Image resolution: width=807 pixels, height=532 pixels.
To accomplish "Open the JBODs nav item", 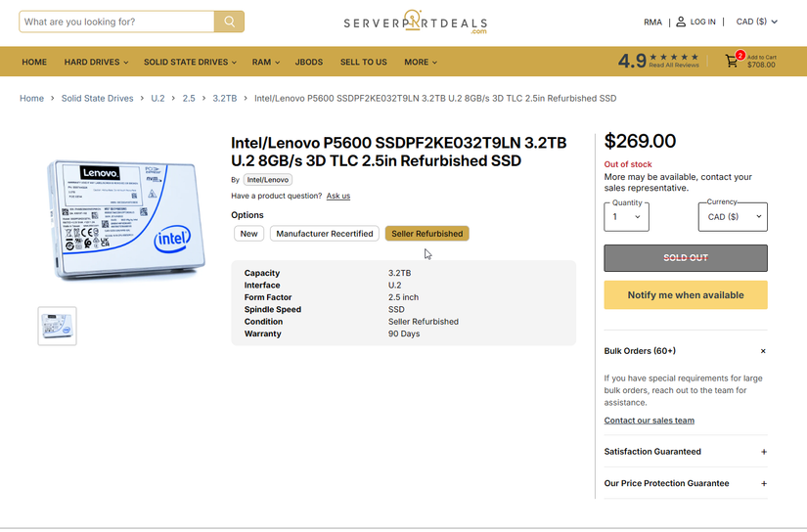I will coord(309,62).
